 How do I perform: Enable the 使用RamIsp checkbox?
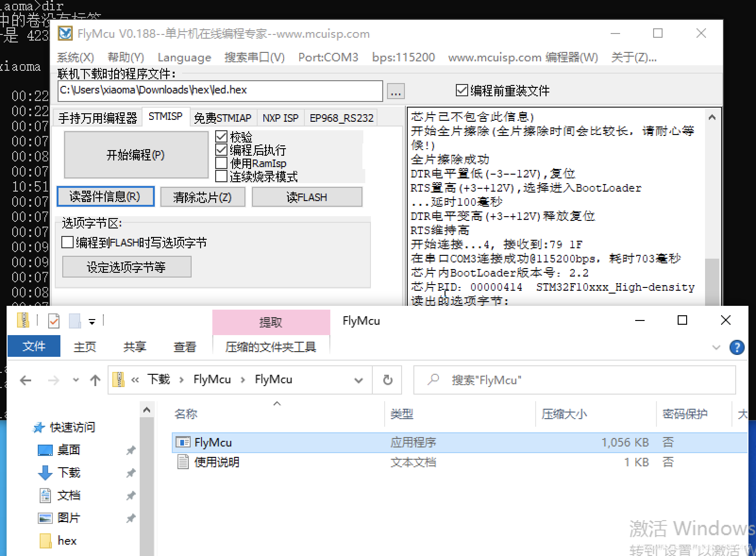click(221, 163)
